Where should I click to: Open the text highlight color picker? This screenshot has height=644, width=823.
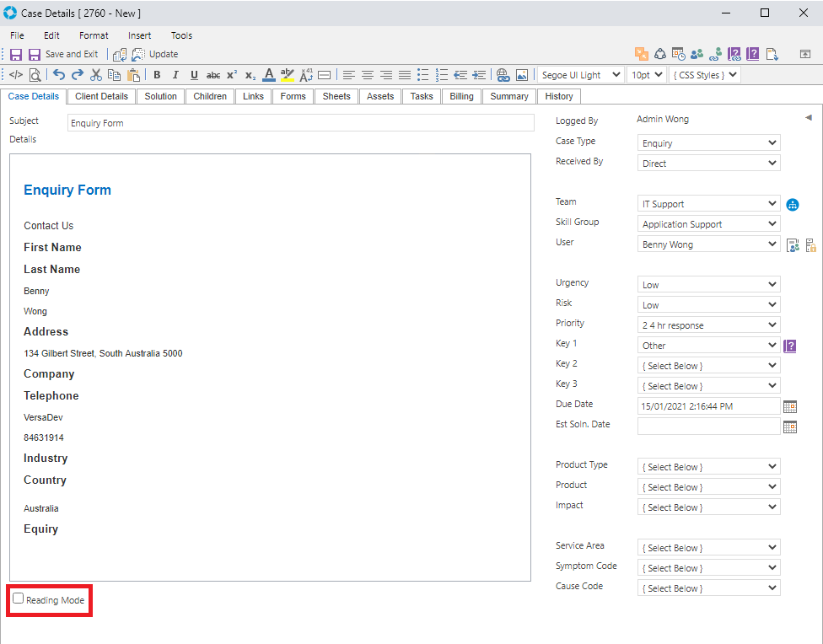coord(287,75)
